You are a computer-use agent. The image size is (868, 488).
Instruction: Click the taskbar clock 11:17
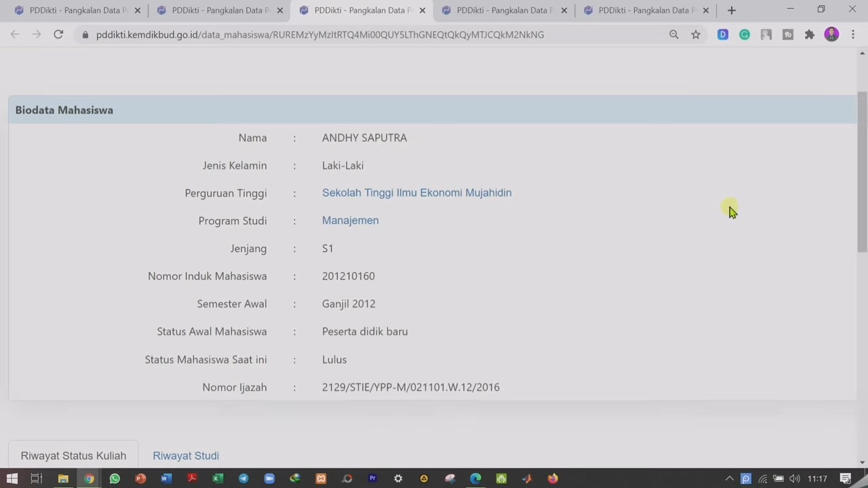817,479
